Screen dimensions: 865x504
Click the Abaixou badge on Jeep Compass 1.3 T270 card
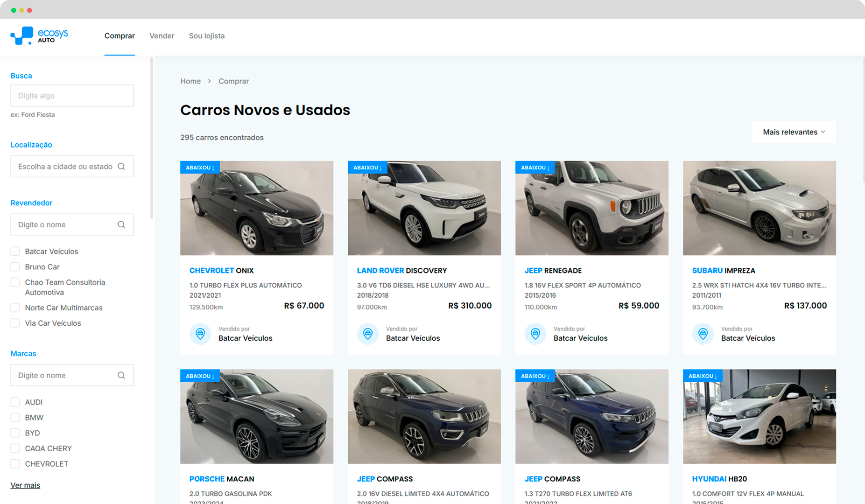(x=535, y=376)
